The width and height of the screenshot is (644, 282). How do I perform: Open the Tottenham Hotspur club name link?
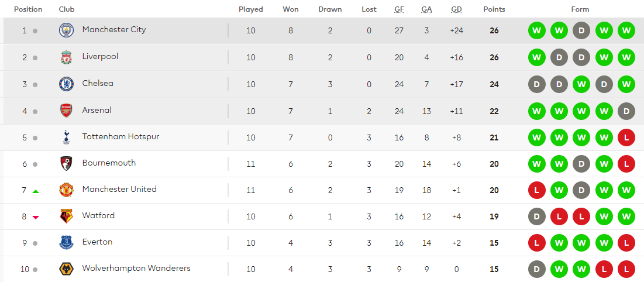(120, 136)
